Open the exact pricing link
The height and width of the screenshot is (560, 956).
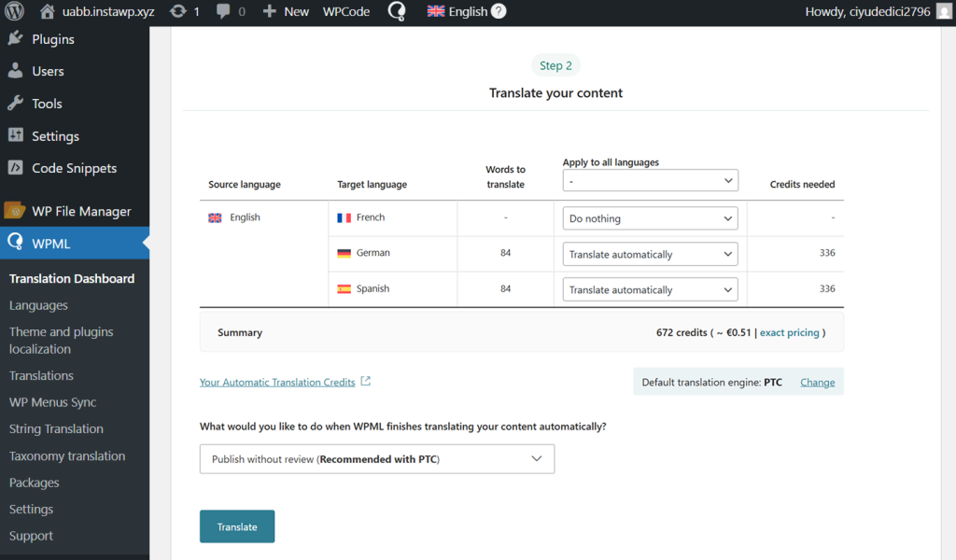tap(789, 332)
